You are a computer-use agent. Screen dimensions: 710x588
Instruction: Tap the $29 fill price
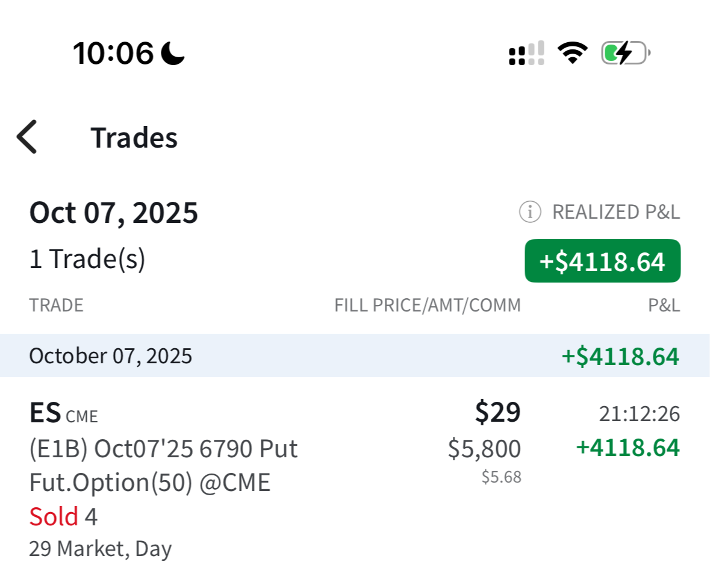pyautogui.click(x=497, y=413)
